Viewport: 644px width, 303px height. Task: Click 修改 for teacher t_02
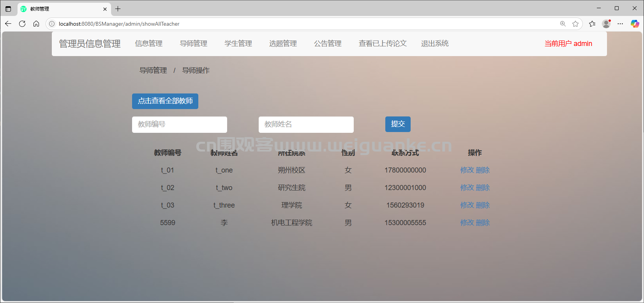coord(467,188)
